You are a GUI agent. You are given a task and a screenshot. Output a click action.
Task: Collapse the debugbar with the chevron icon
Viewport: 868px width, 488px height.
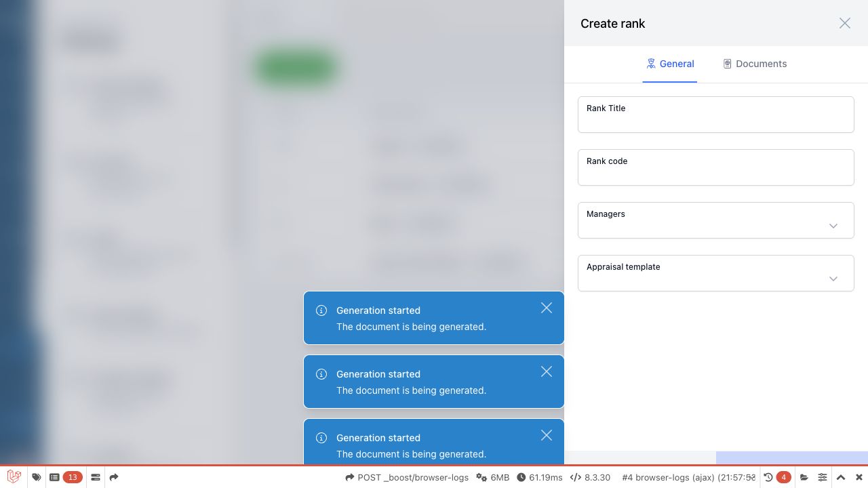point(841,477)
